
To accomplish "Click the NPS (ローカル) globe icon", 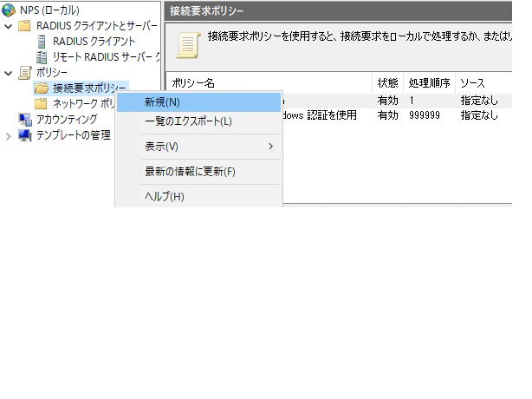I will pos(8,10).
